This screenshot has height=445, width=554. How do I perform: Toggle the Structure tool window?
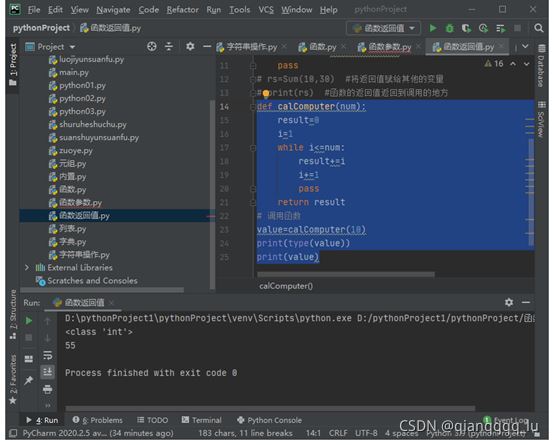[13, 315]
